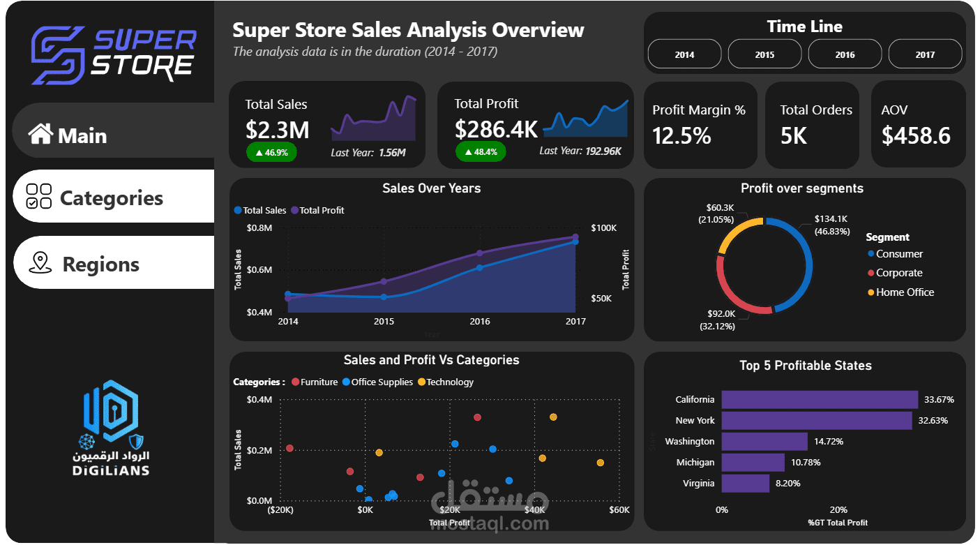
Task: Filter timeline to 2017
Action: [x=925, y=54]
